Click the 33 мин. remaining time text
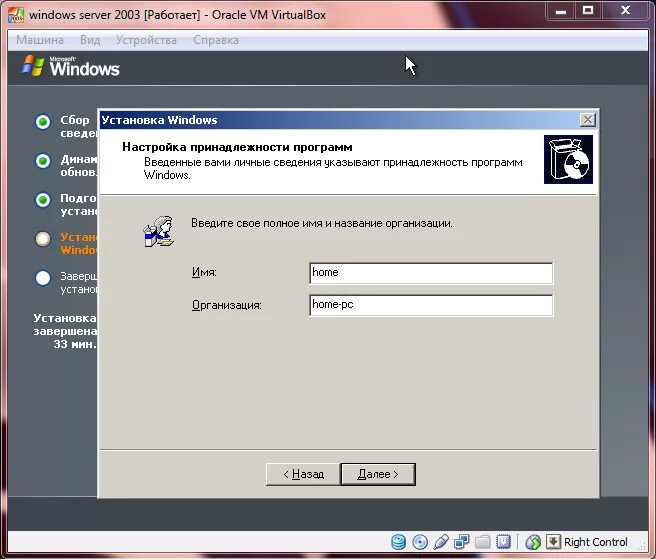 (75, 344)
